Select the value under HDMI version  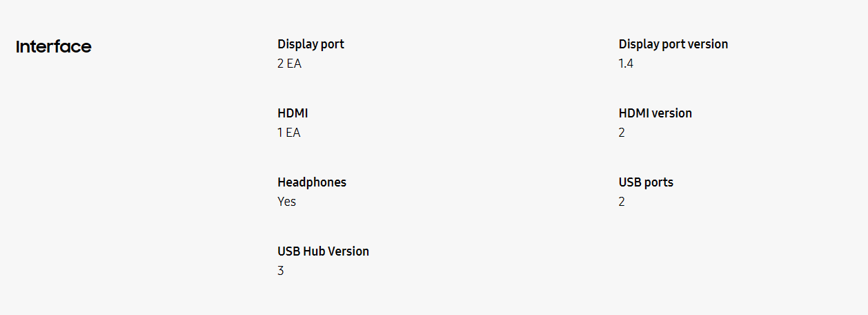pyautogui.click(x=622, y=133)
